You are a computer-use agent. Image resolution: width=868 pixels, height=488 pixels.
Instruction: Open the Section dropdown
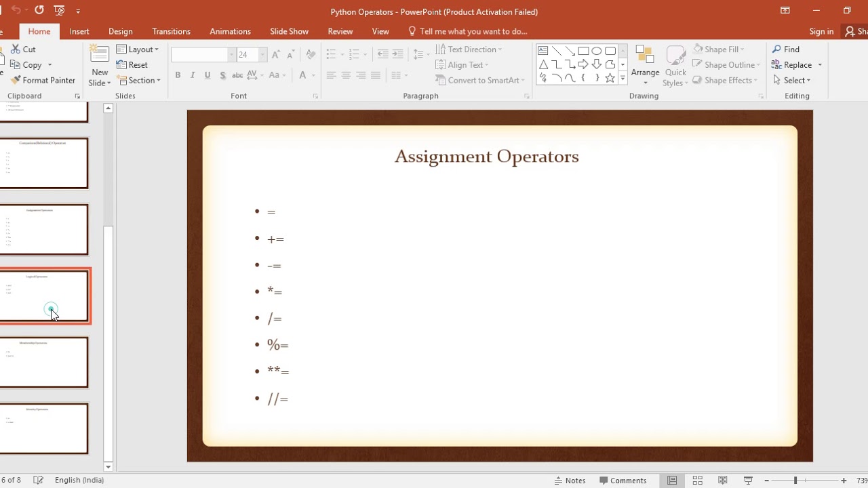click(x=138, y=80)
